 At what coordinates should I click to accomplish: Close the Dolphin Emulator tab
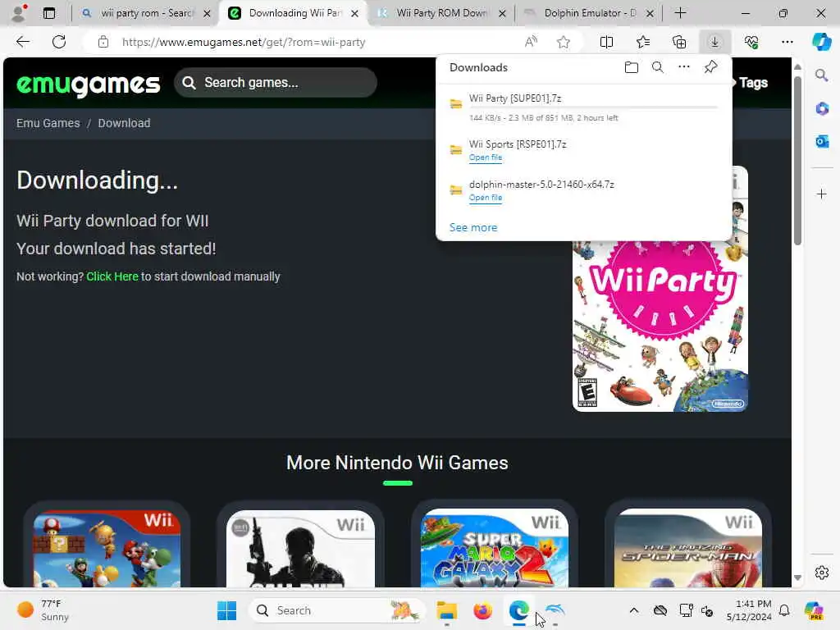pyautogui.click(x=650, y=13)
